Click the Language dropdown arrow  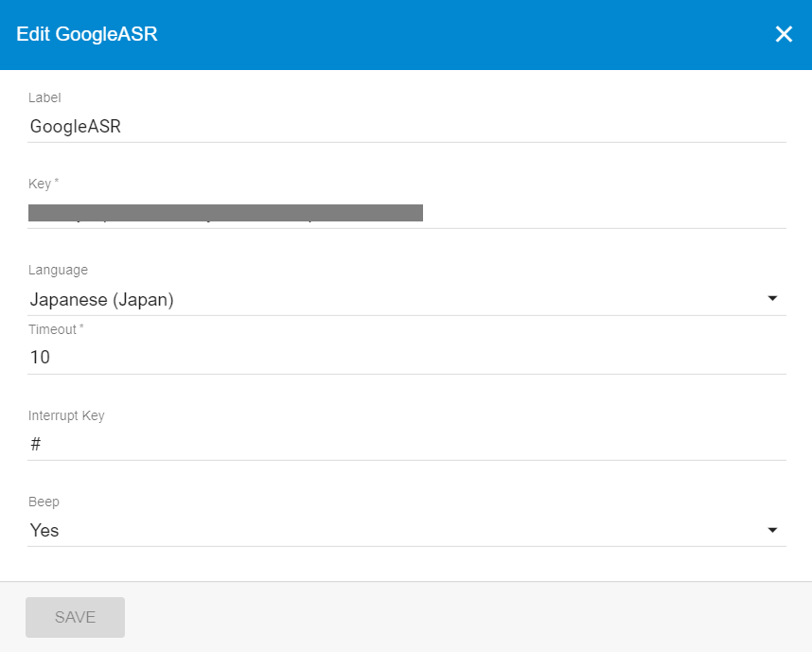772,299
